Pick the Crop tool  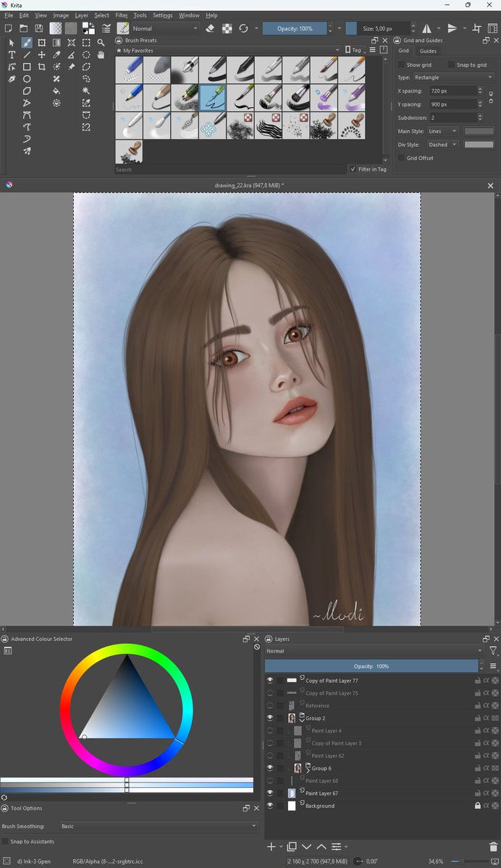tap(41, 67)
